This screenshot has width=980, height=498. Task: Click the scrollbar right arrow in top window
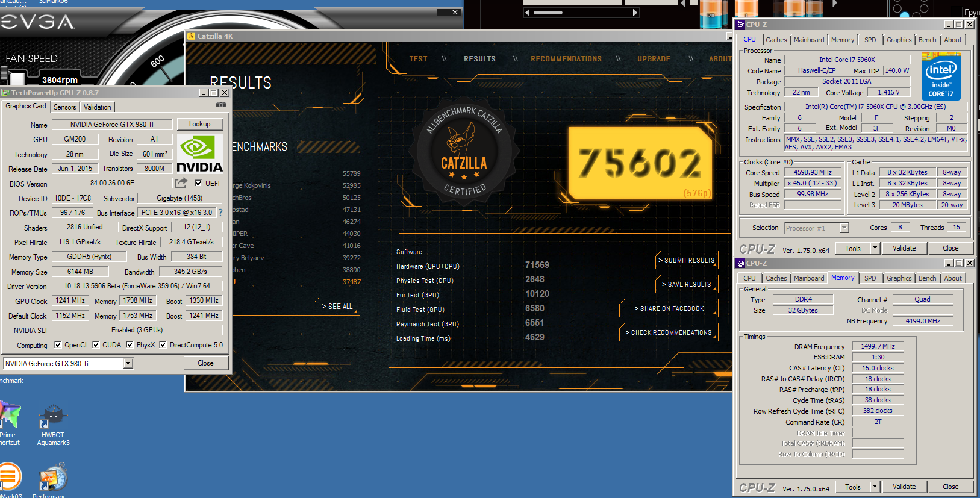pos(635,12)
